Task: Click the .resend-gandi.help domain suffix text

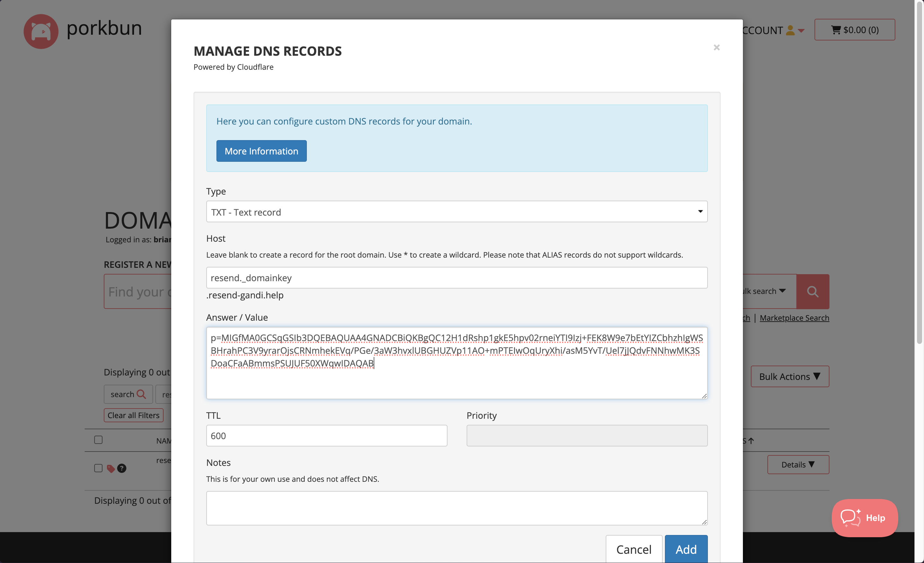Action: pyautogui.click(x=244, y=295)
